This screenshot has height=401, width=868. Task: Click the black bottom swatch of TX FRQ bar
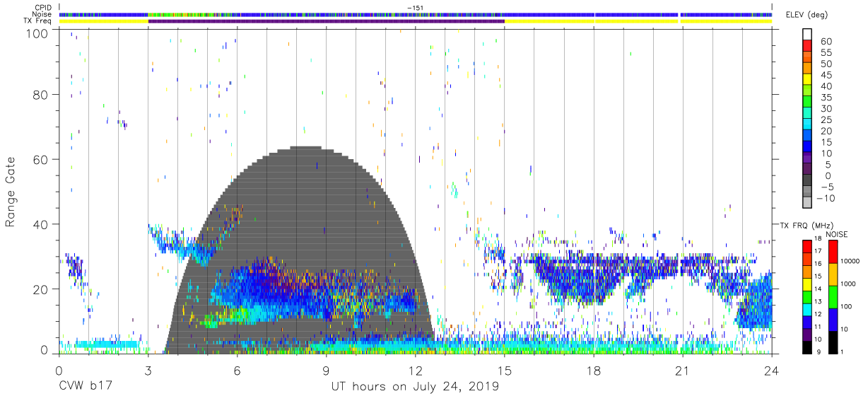[807, 347]
